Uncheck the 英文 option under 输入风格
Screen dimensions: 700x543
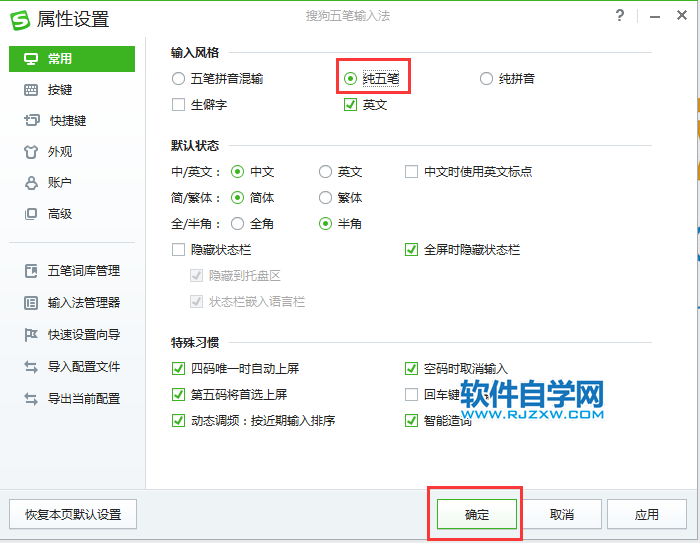click(x=350, y=105)
